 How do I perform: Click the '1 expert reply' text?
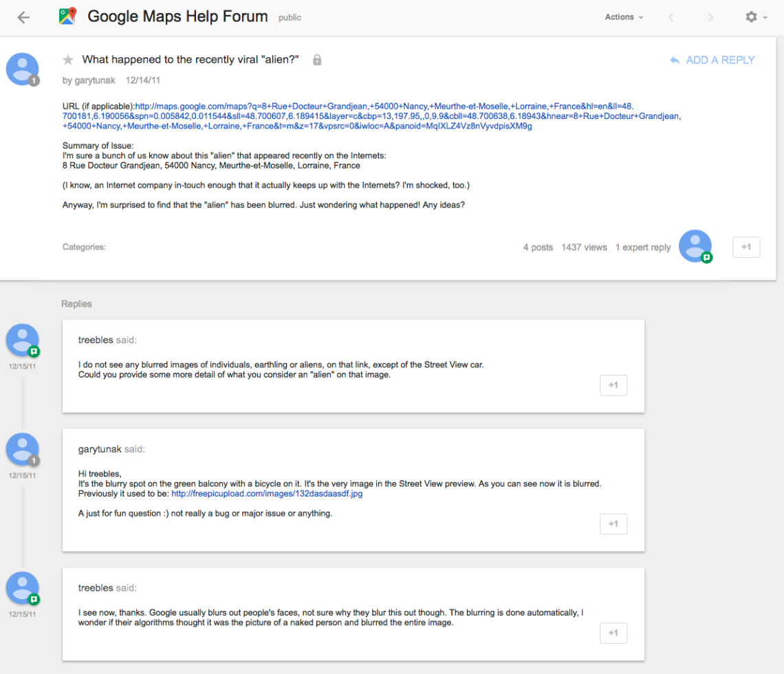[x=643, y=247]
